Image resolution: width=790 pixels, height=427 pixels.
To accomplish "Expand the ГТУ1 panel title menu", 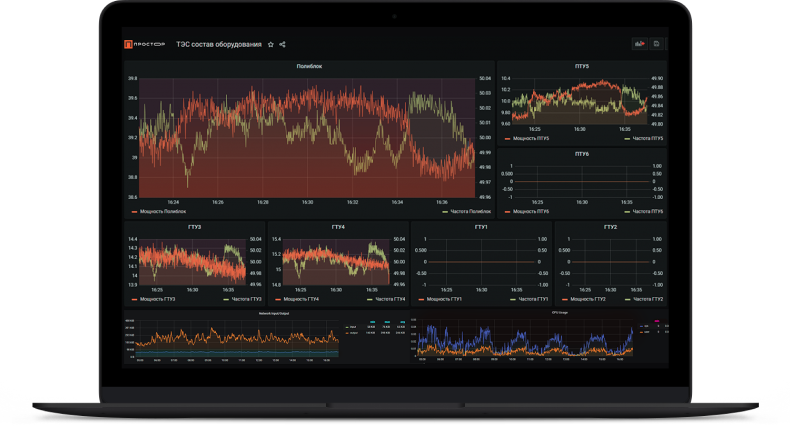I will (x=481, y=227).
